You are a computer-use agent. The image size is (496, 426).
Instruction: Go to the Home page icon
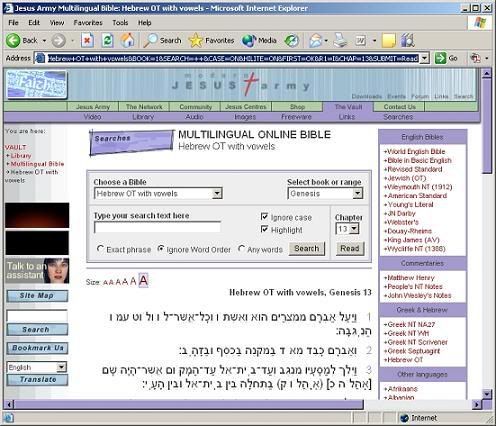pos(128,41)
